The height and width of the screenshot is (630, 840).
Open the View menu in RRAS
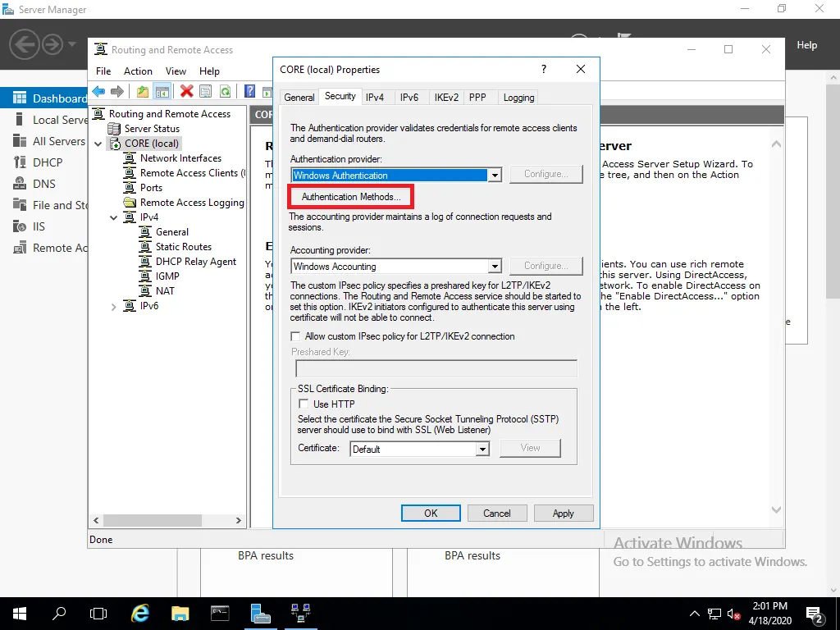click(x=176, y=71)
